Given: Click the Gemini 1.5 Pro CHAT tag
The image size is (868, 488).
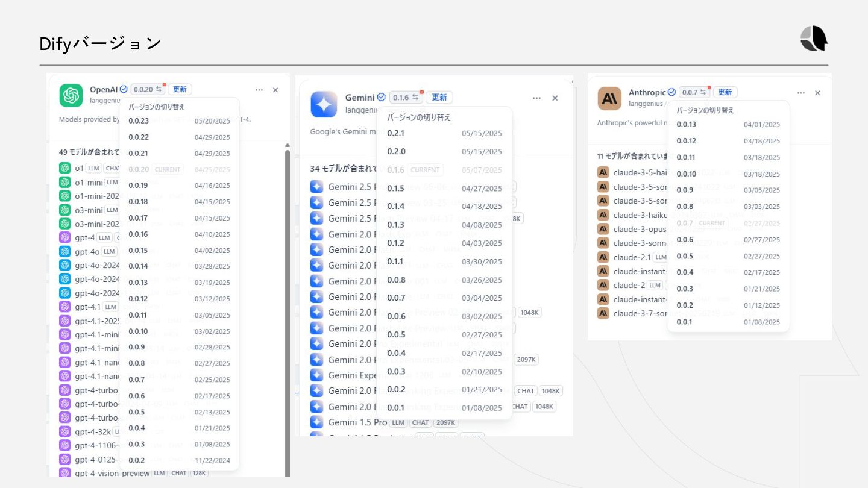Looking at the screenshot, I should point(421,422).
